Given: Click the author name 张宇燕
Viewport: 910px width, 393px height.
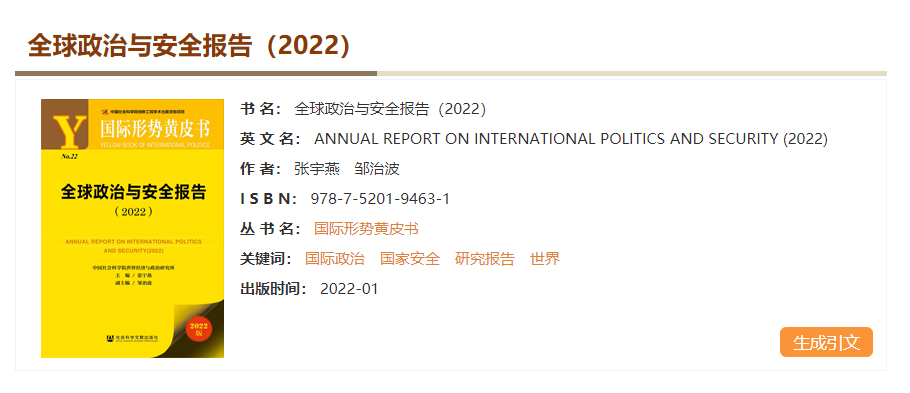Looking at the screenshot, I should (317, 169).
